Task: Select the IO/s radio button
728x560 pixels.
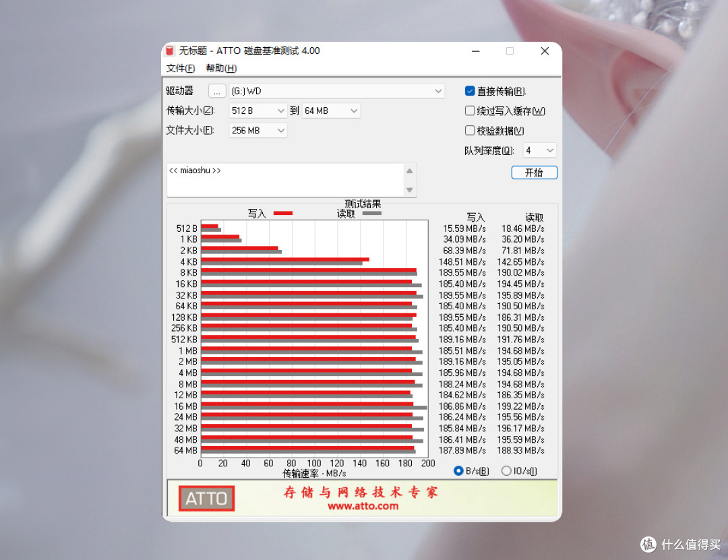Action: (506, 471)
